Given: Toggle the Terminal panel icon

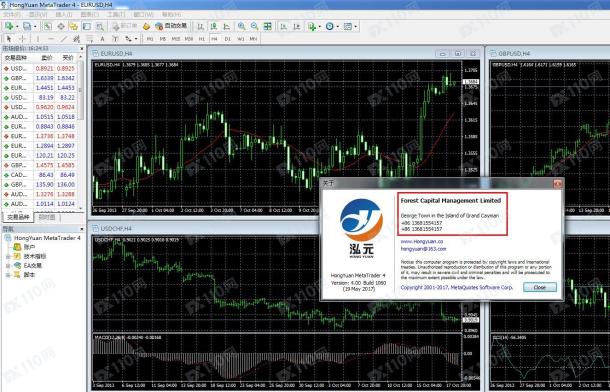Looking at the screenshot, I should point(87,26).
